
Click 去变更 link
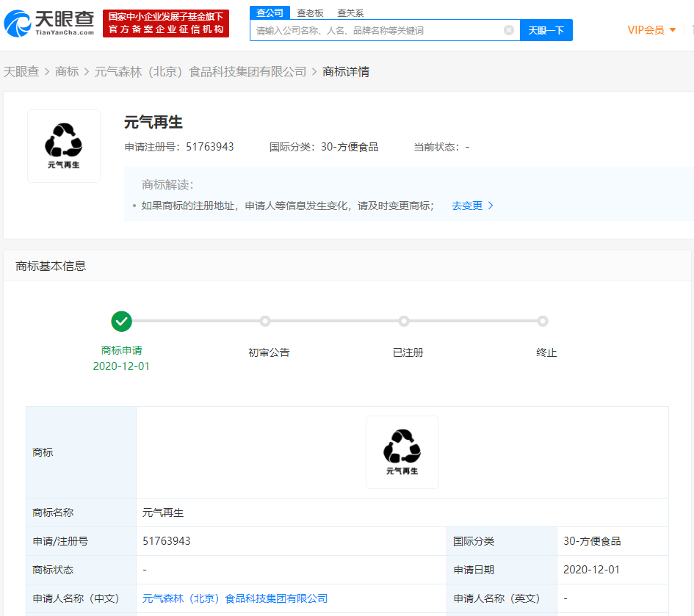point(467,206)
